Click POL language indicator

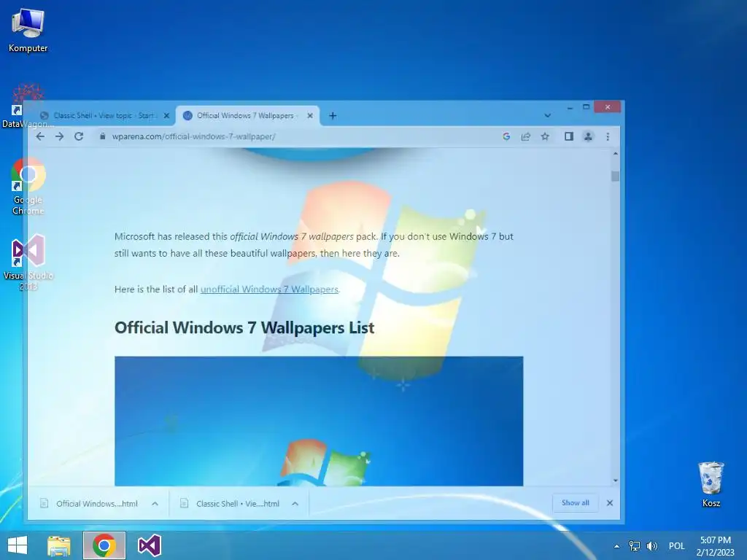click(x=676, y=546)
